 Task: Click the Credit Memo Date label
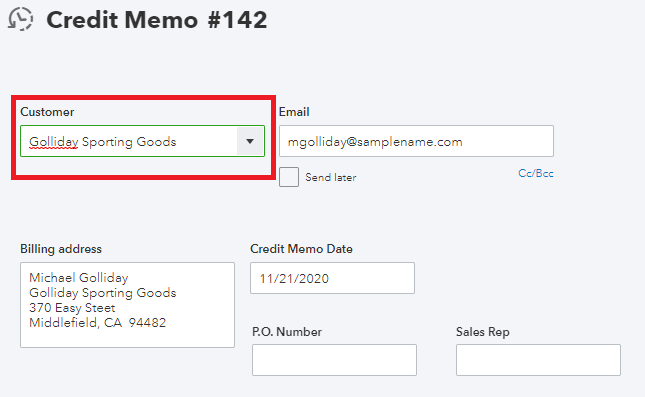(x=301, y=249)
